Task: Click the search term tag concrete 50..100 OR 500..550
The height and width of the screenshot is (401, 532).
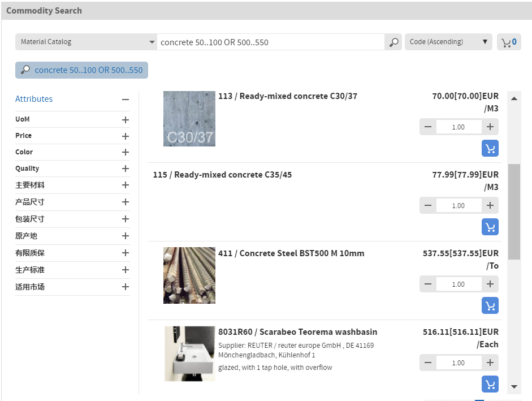Action: [x=82, y=70]
